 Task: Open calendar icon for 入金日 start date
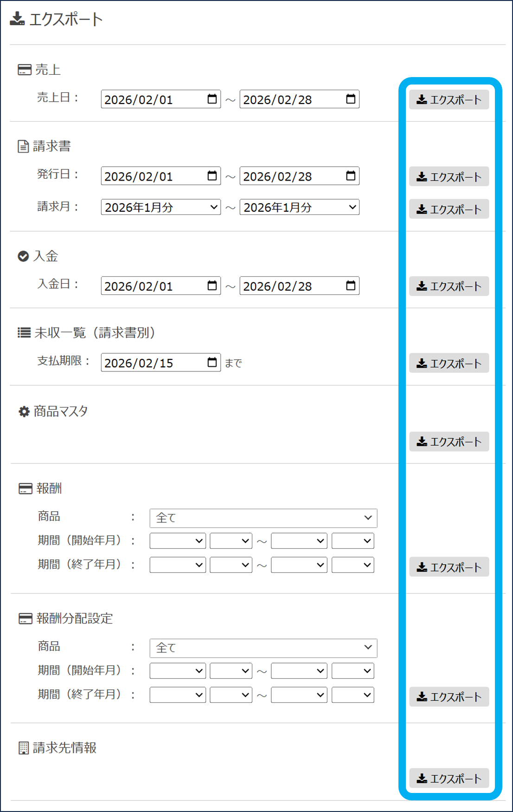[x=212, y=286]
